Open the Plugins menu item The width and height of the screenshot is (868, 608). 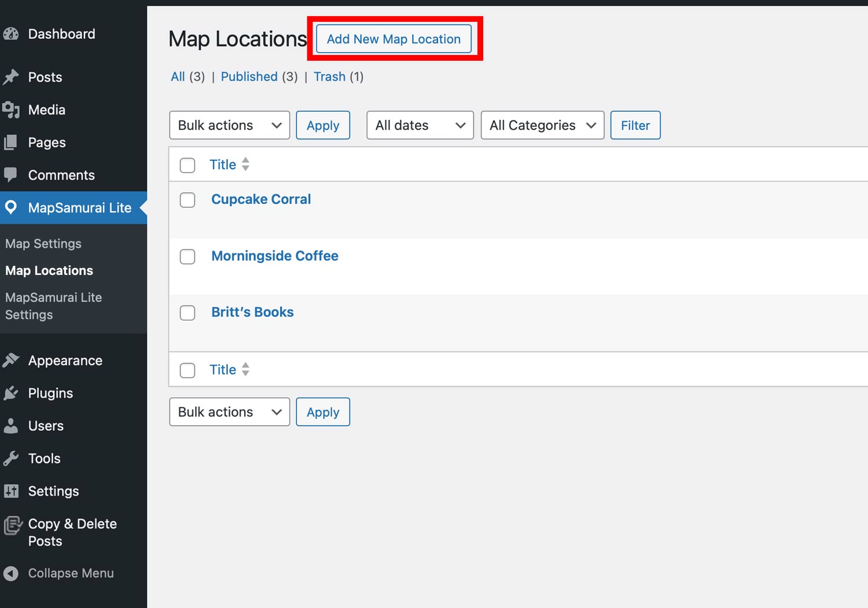73,393
